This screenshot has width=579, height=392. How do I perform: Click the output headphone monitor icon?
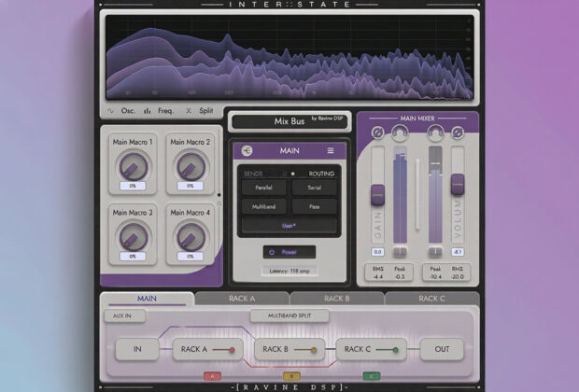pos(435,133)
